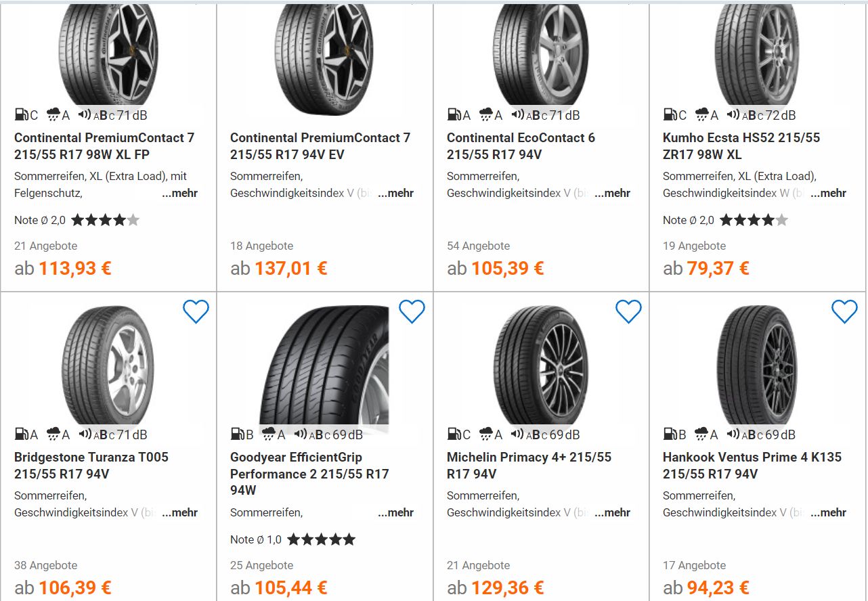868x601 pixels.
Task: Add Bridgestone Turanza T005 to wishlist heart
Action: point(196,311)
